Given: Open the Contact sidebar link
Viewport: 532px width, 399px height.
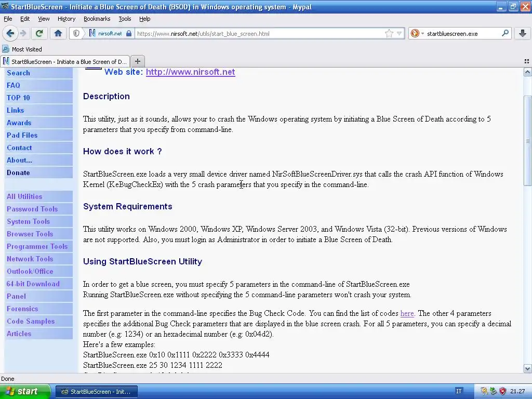Looking at the screenshot, I should pyautogui.click(x=19, y=148).
